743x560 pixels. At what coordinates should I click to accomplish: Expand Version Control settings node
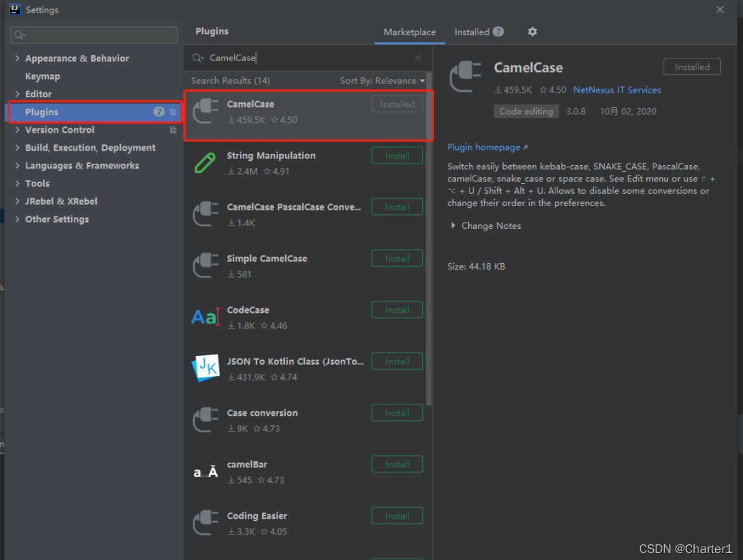tap(18, 130)
